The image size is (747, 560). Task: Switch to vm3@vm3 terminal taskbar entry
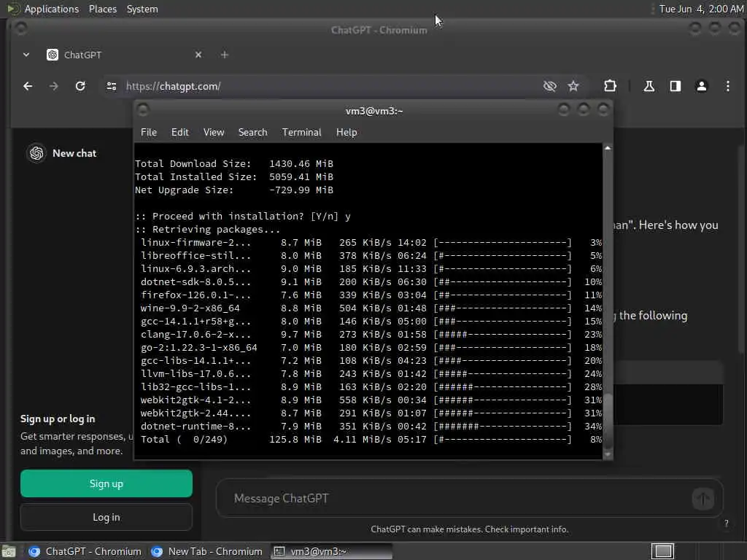coord(332,551)
